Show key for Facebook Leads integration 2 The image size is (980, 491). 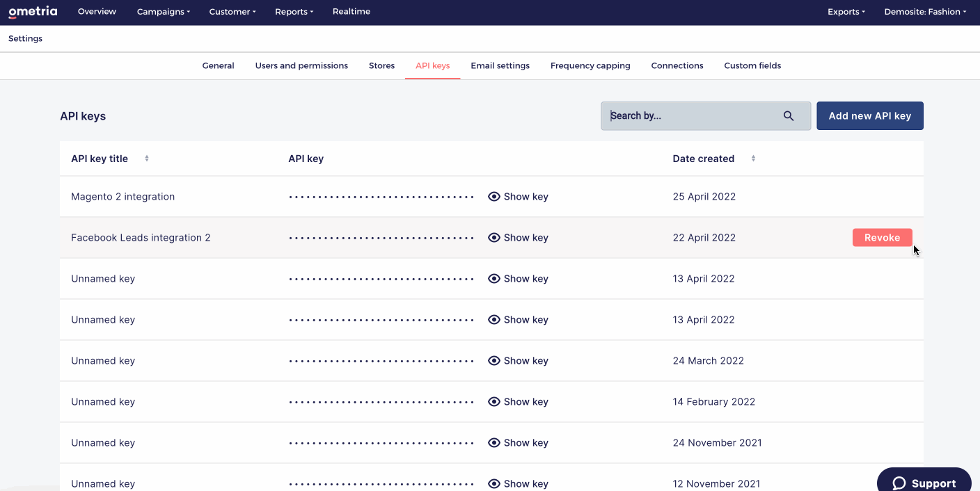point(518,238)
